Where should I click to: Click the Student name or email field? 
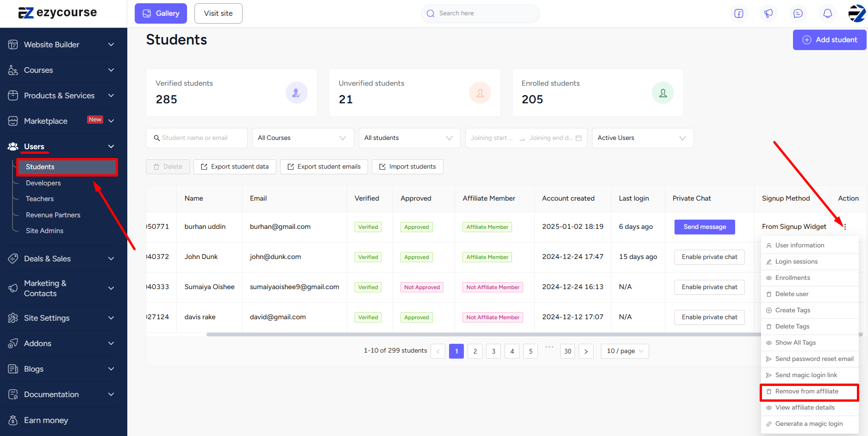[197, 138]
